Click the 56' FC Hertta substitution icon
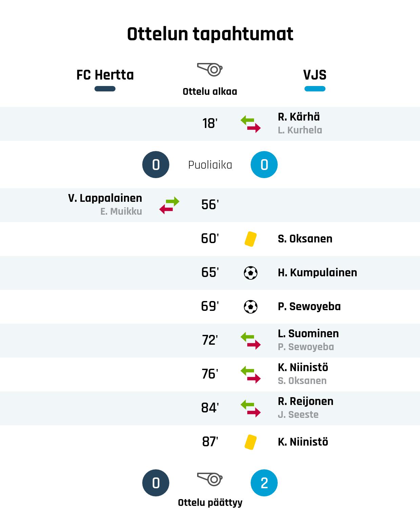 [169, 205]
